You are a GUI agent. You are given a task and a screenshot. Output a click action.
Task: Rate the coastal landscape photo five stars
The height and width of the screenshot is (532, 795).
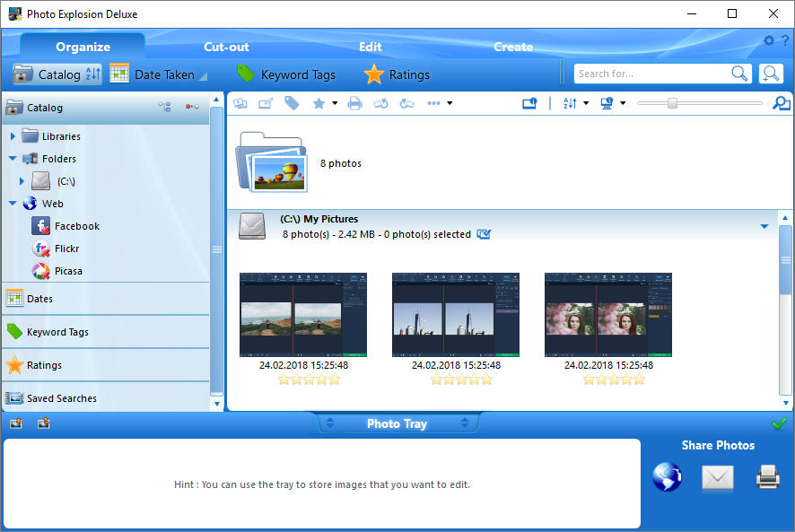pos(334,379)
